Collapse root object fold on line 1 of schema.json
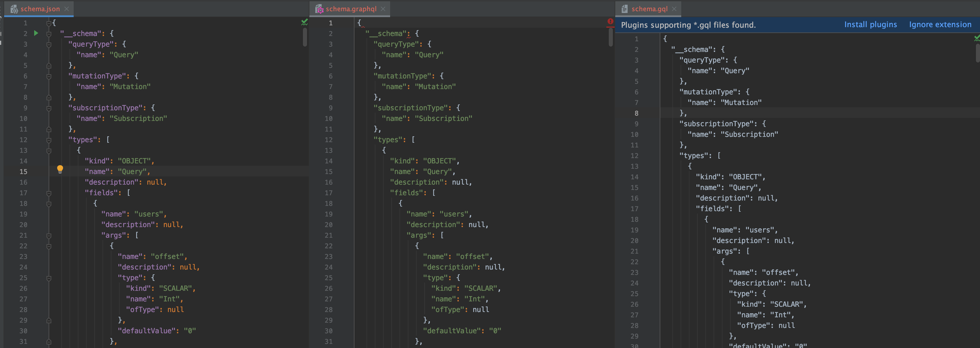The height and width of the screenshot is (348, 980). (x=49, y=23)
